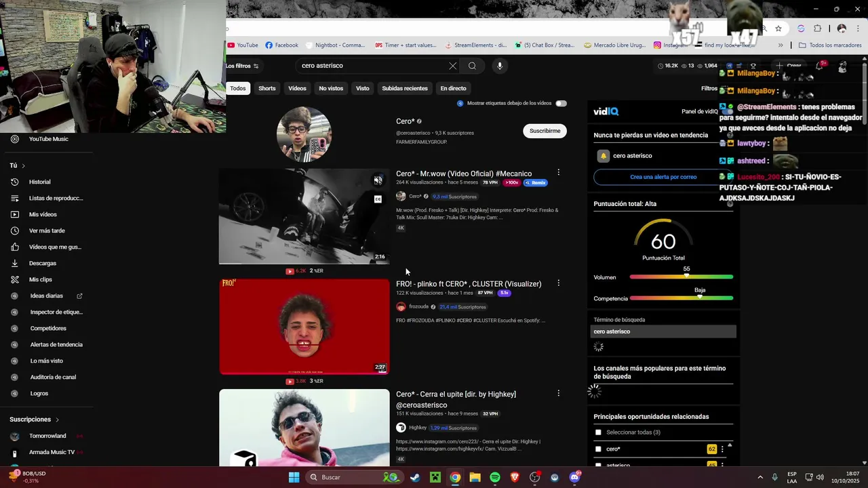Screen dimensions: 868x488
Task: Open Windows Start menu
Action: (294, 477)
